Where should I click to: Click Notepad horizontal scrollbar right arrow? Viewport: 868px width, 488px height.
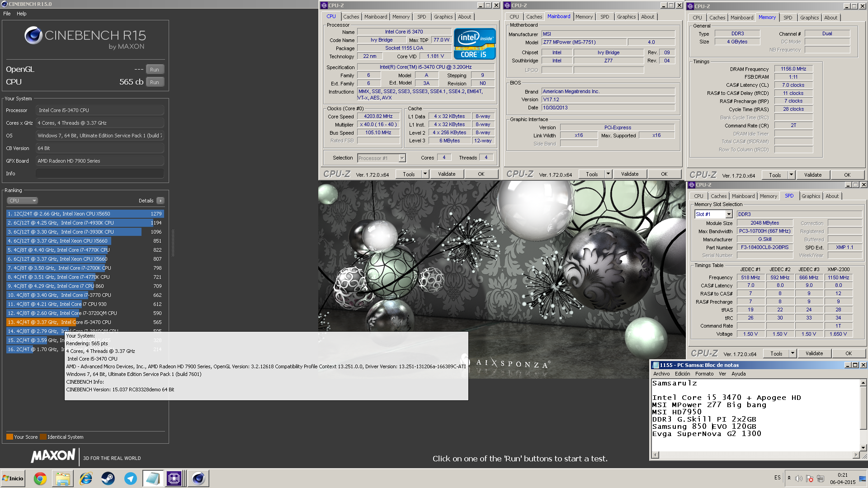tap(856, 455)
